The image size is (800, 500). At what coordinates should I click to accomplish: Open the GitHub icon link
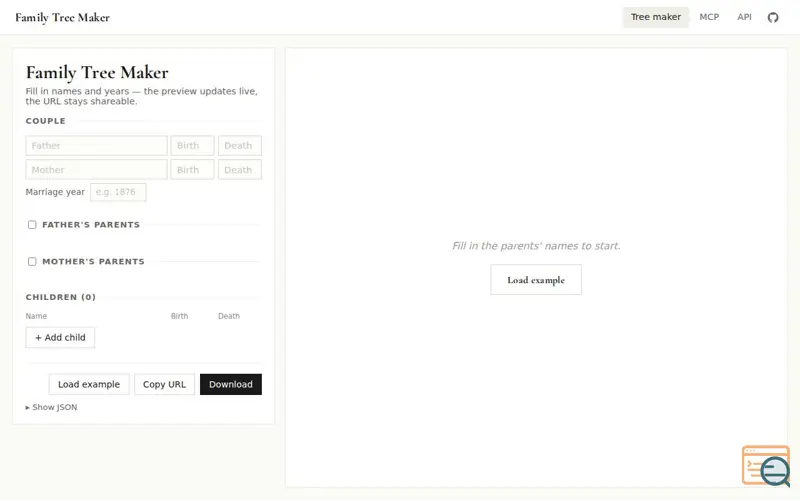coord(773,17)
